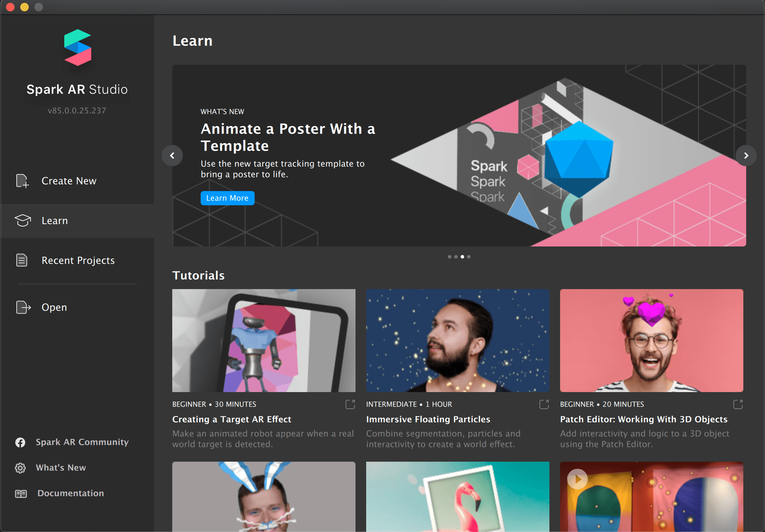Click the WHAT'S NEW banner label
The width and height of the screenshot is (765, 532).
click(222, 112)
